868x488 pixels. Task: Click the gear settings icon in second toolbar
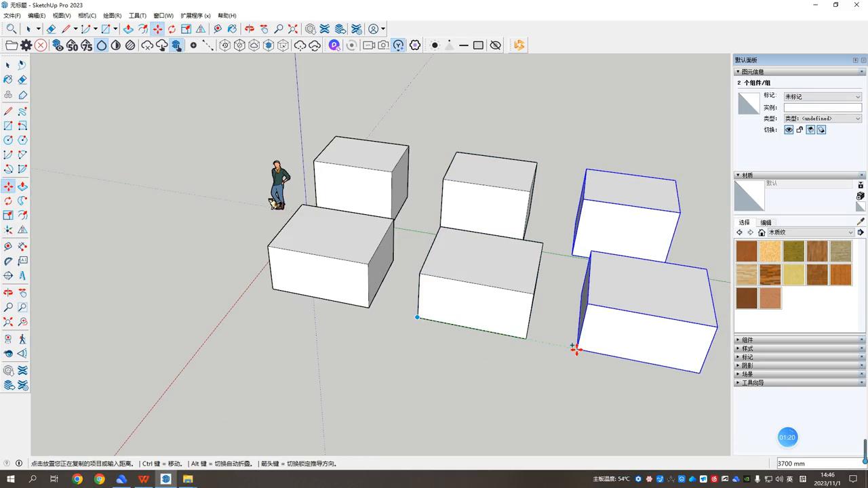(x=26, y=45)
